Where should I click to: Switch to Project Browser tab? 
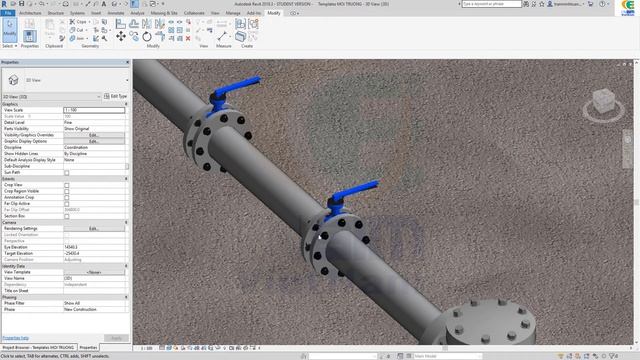38,347
